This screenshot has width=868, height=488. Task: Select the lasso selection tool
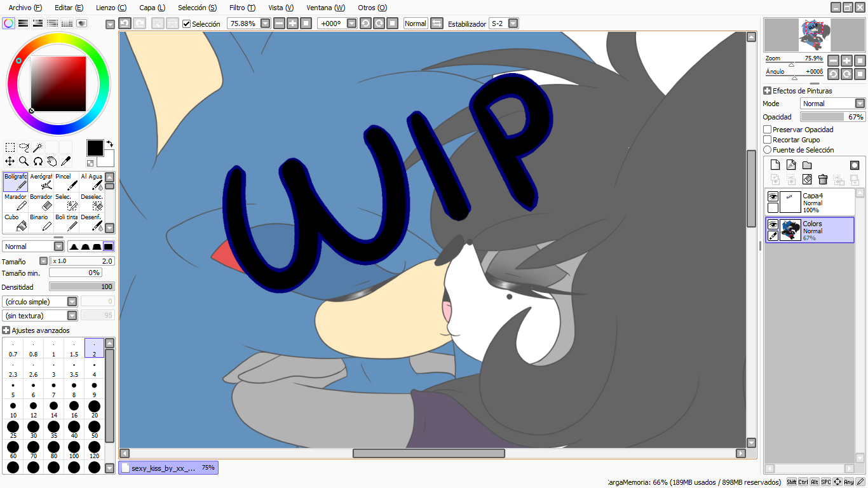pyautogui.click(x=24, y=147)
